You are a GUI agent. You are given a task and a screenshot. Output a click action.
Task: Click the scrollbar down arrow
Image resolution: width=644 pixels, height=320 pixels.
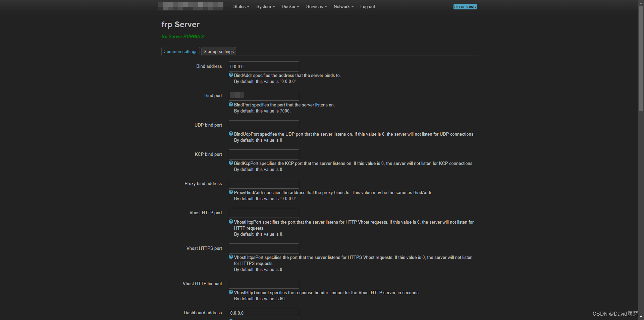tap(641, 317)
